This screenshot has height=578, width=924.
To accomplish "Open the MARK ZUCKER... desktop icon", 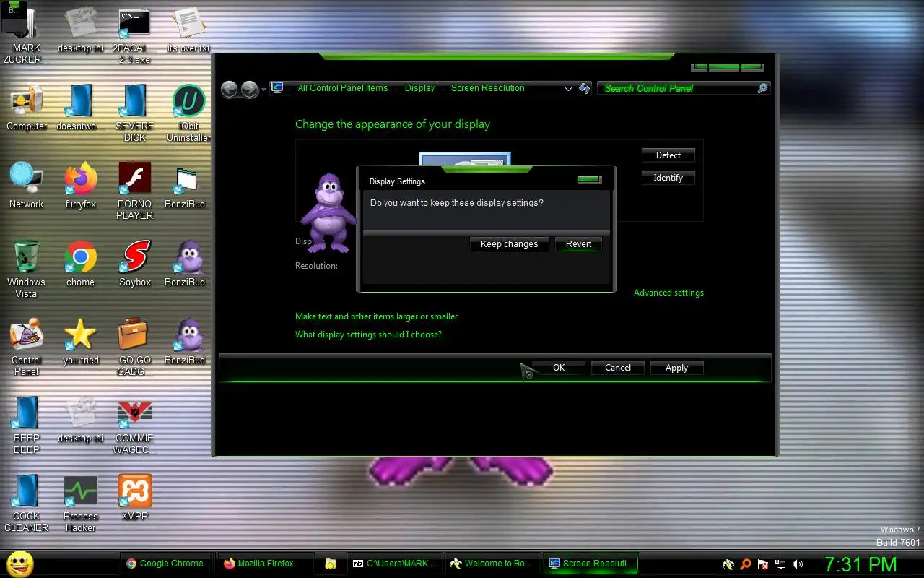I will 27,35.
